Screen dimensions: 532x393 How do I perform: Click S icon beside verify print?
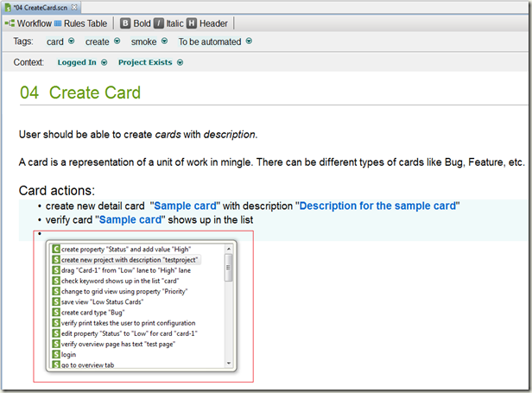[56, 323]
